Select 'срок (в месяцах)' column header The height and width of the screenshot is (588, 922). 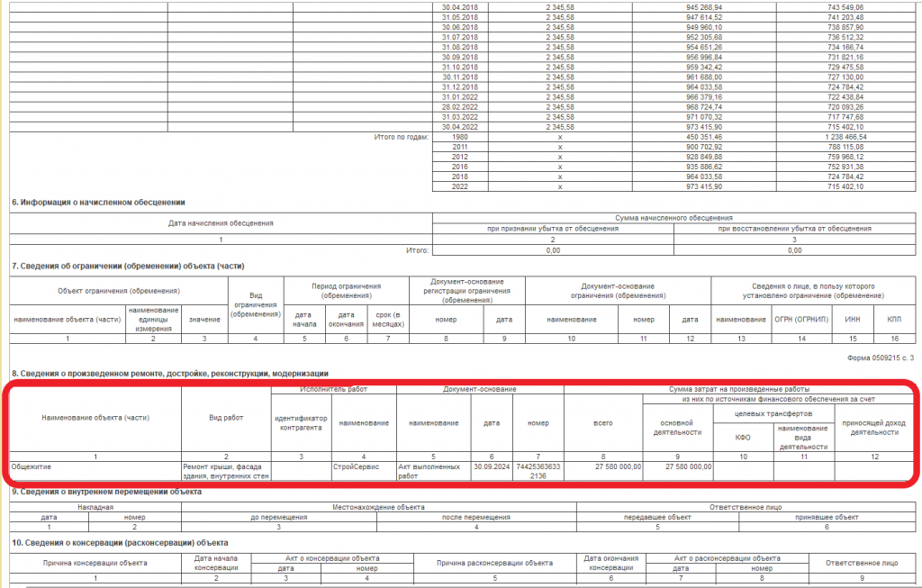[x=388, y=320]
